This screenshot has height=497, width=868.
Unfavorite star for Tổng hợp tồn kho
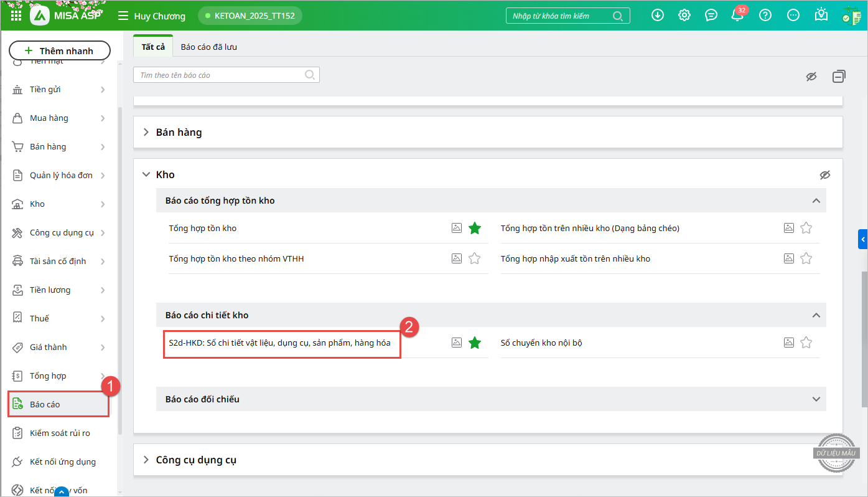tap(475, 228)
